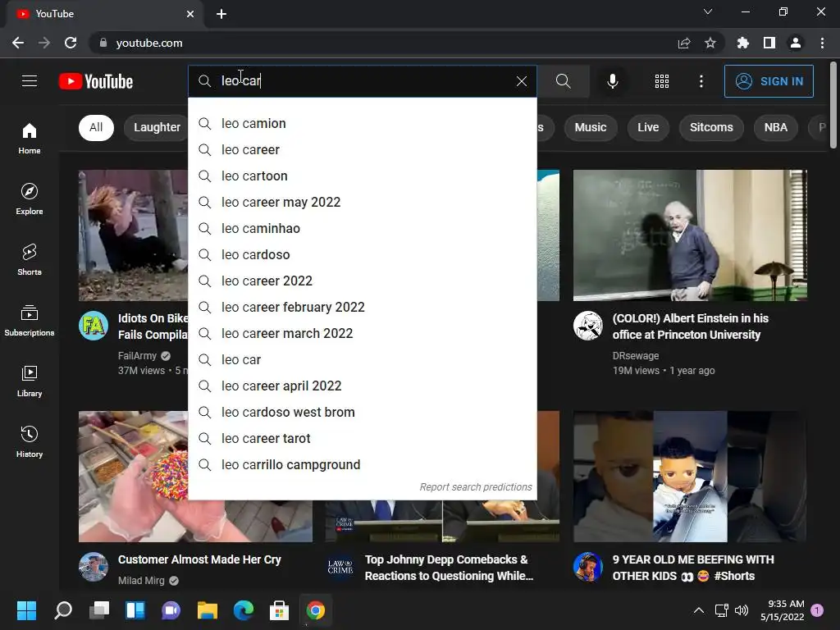Choose suggestion 'leo career'
Viewport: 840px width, 630px height.
363,149
